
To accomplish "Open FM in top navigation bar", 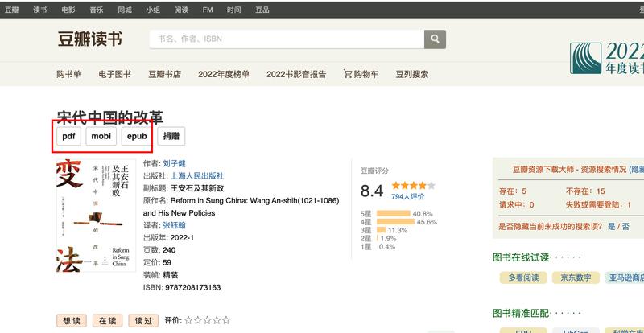I will click(208, 10).
